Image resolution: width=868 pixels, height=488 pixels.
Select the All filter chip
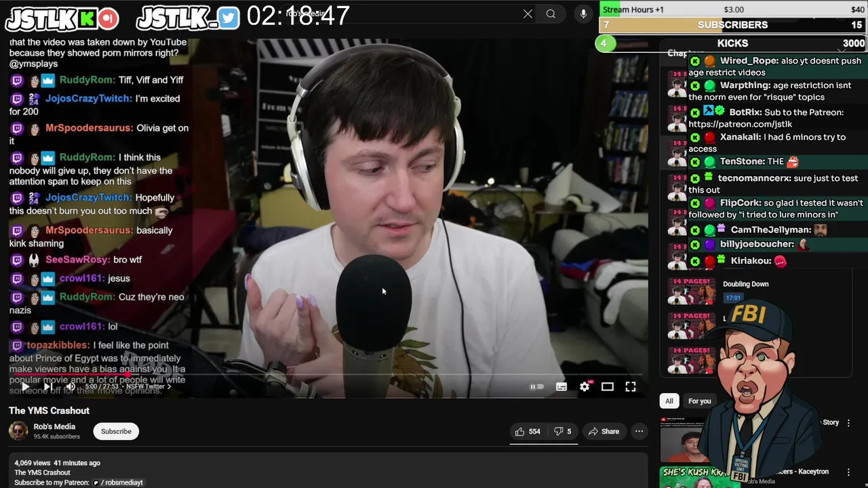pos(669,401)
